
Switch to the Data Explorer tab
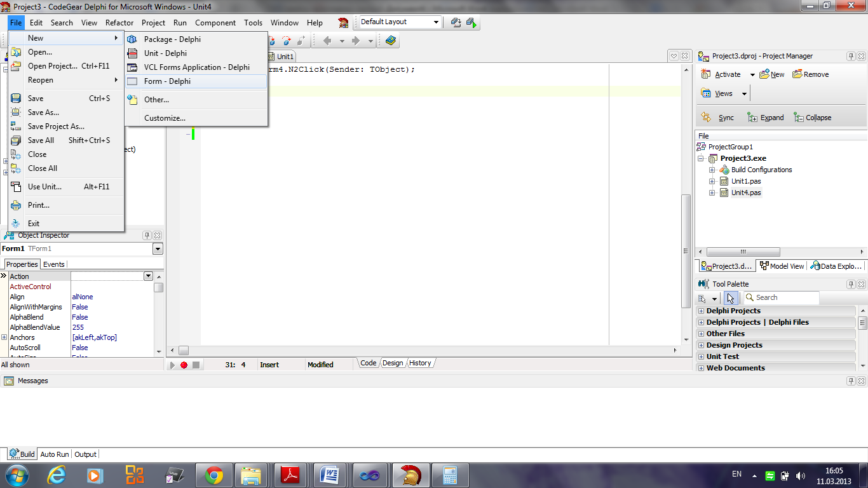[x=836, y=266]
